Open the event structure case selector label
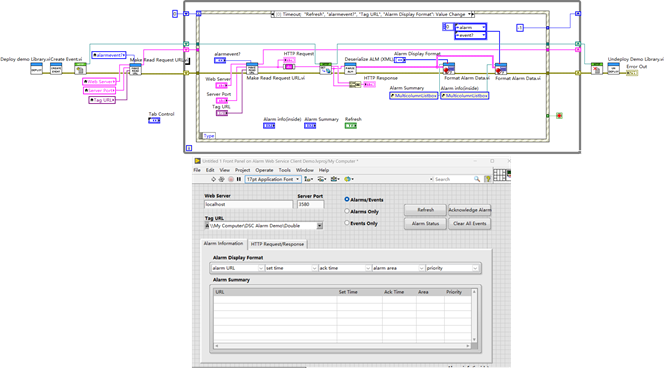Image resolution: width=666 pixels, height=368 pixels. pos(373,14)
